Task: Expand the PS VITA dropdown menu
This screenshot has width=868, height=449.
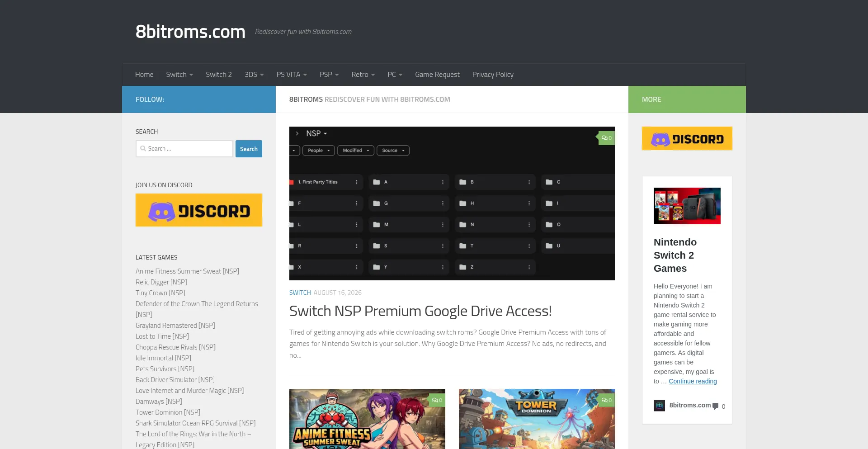Action: pyautogui.click(x=292, y=75)
